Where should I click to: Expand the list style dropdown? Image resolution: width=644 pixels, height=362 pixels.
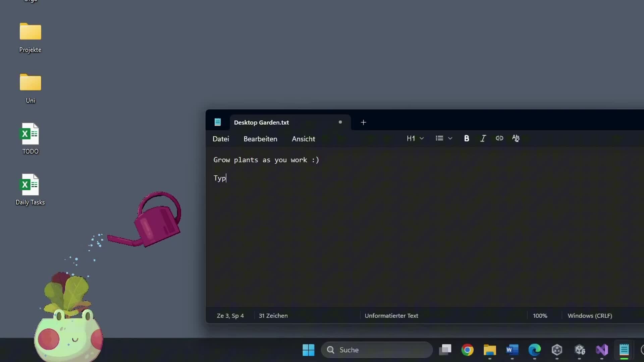(443, 138)
